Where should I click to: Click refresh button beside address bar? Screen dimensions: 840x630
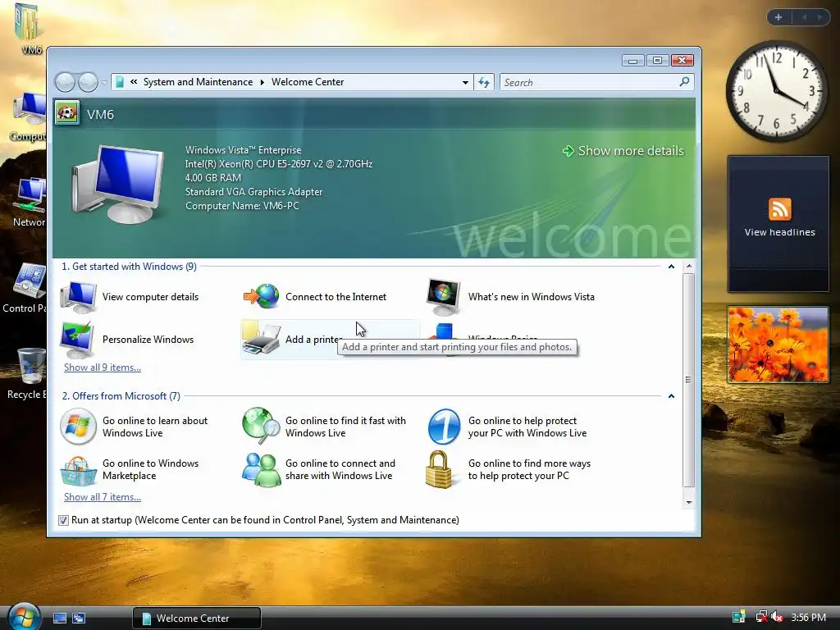(484, 82)
